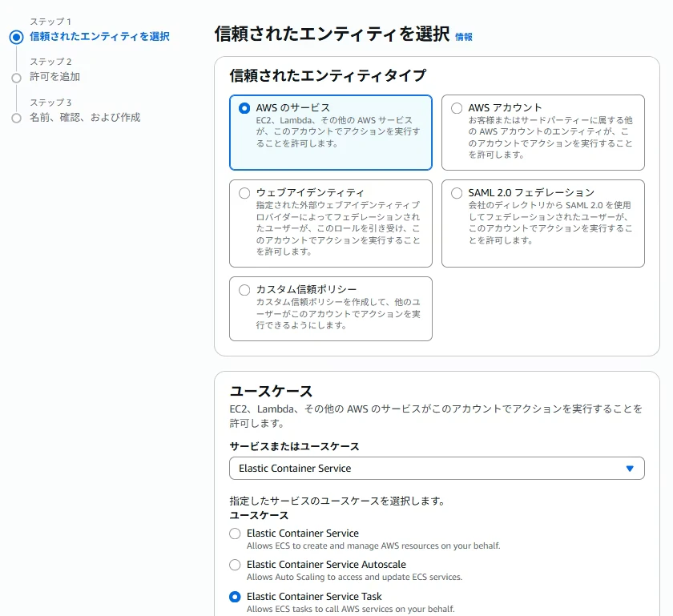Click the blue dropdown arrow in service selector

630,469
